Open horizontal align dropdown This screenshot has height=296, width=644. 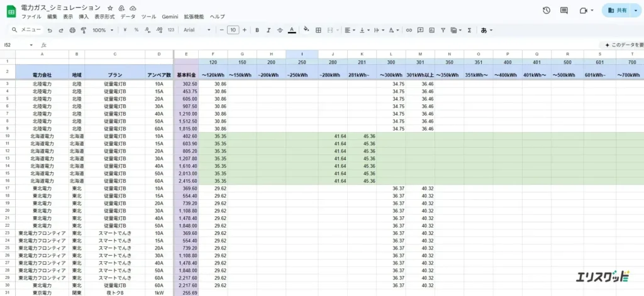tap(350, 30)
